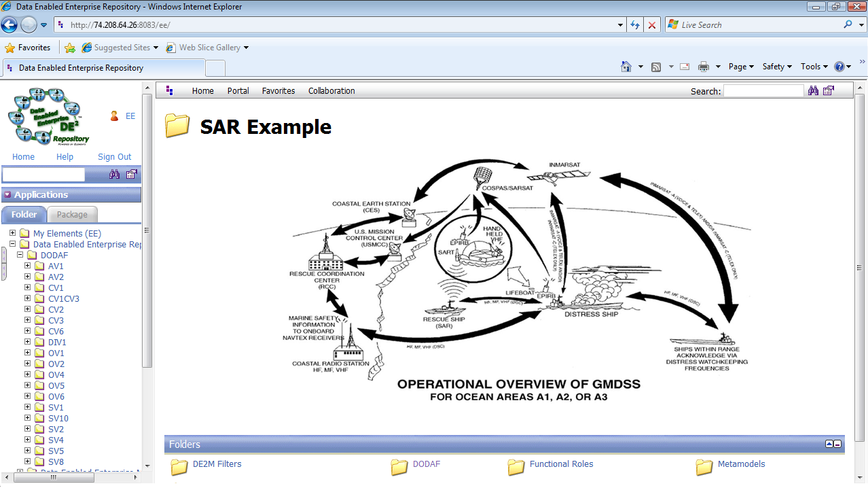
Task: Expand the My Elements (EE) tree node
Action: (13, 233)
